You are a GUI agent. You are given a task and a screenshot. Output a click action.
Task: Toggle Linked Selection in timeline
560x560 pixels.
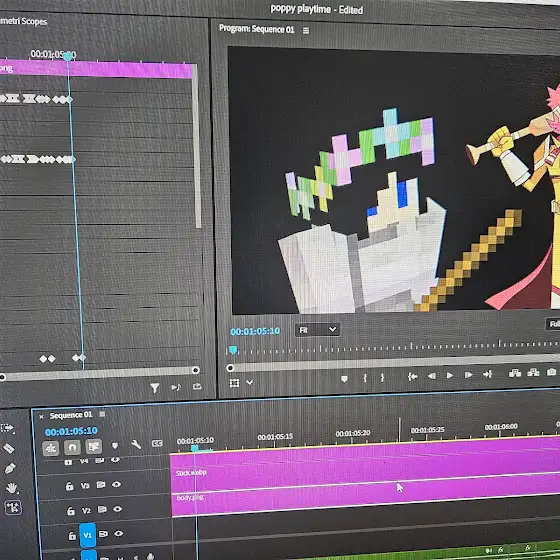pyautogui.click(x=94, y=446)
